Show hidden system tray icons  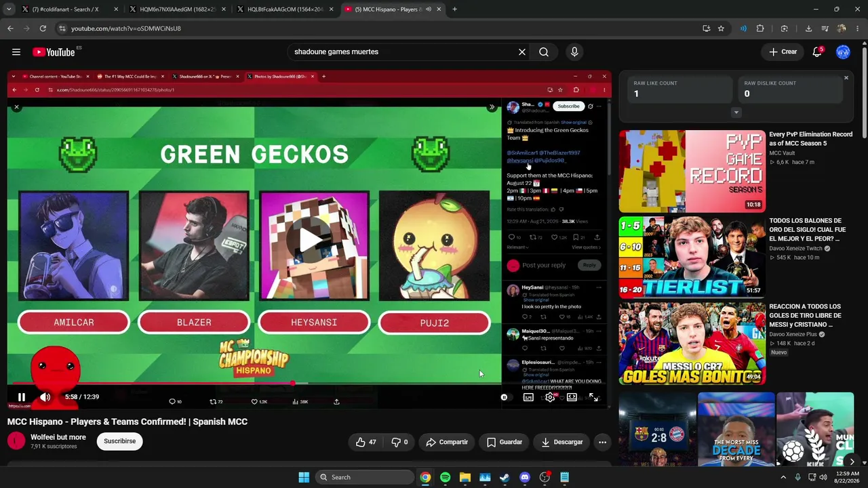[784, 477]
